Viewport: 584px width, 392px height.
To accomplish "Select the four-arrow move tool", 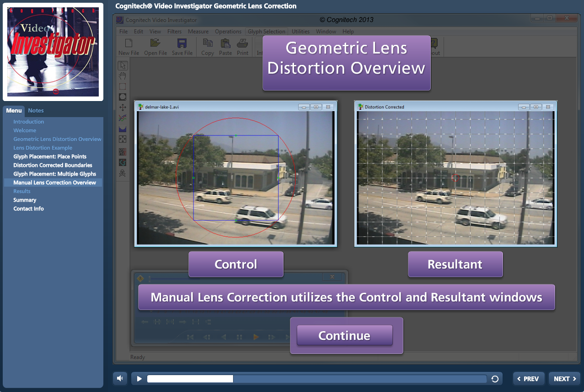I will coord(123,107).
